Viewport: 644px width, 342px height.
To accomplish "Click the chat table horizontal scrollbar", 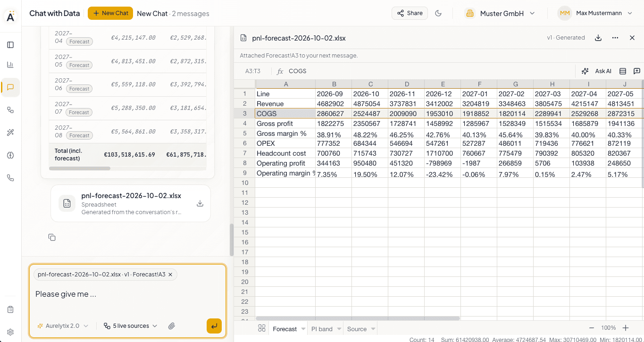I will (x=79, y=168).
